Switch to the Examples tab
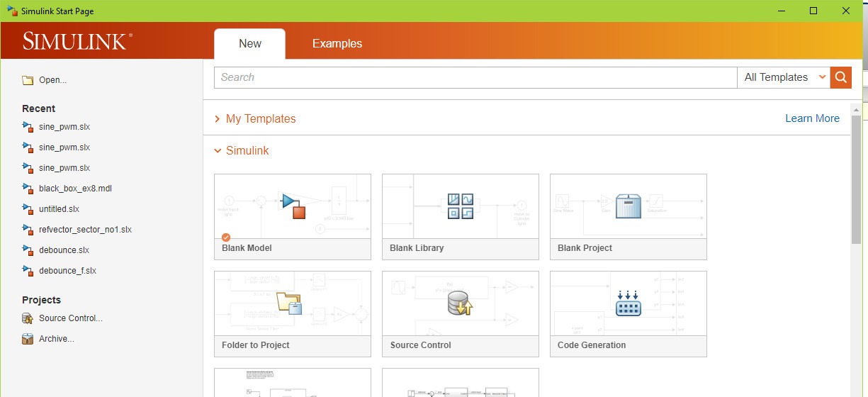Viewport: 868px width, 397px height. (x=337, y=44)
